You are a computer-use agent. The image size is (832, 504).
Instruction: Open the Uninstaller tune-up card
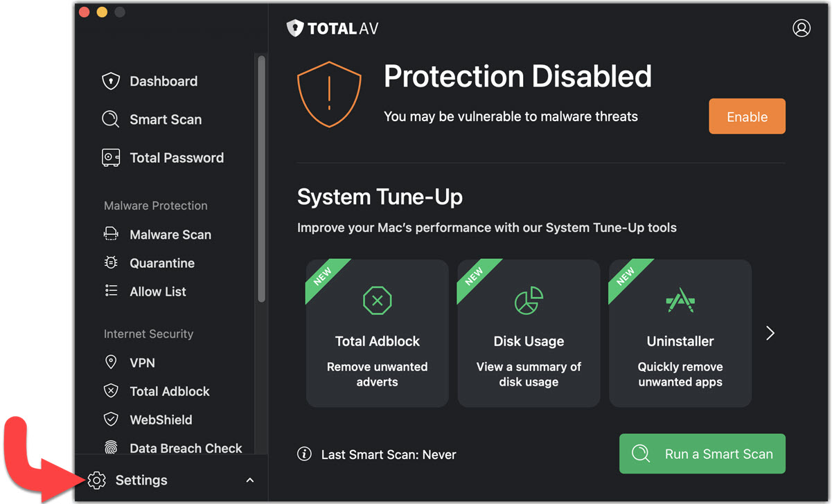[680, 333]
